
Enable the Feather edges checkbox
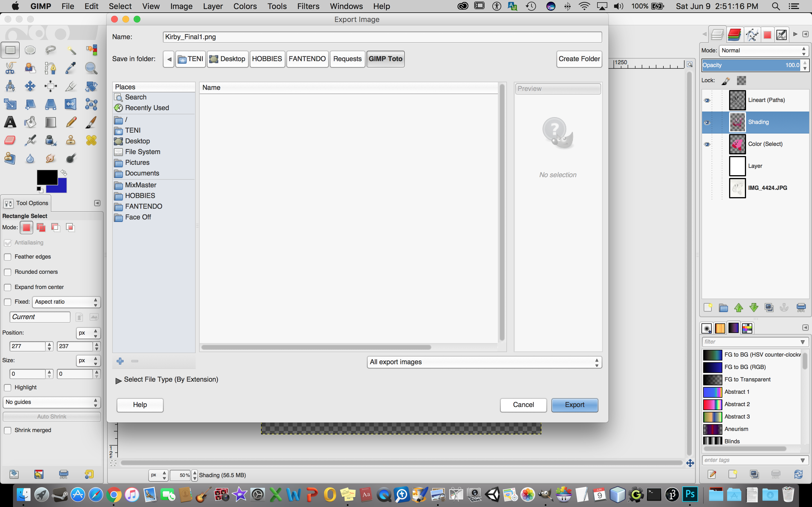coord(8,257)
